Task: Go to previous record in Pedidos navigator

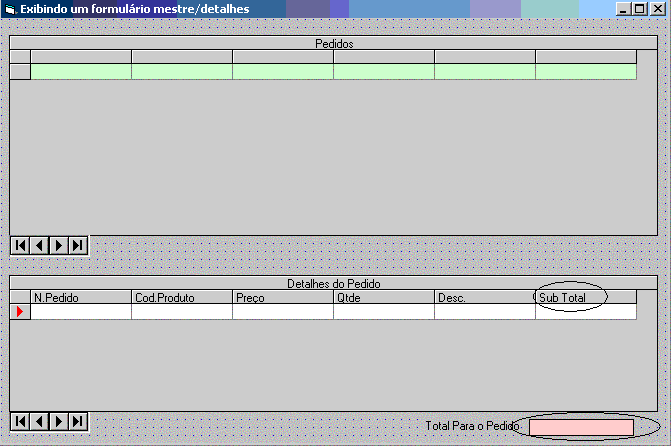Action: pos(39,246)
